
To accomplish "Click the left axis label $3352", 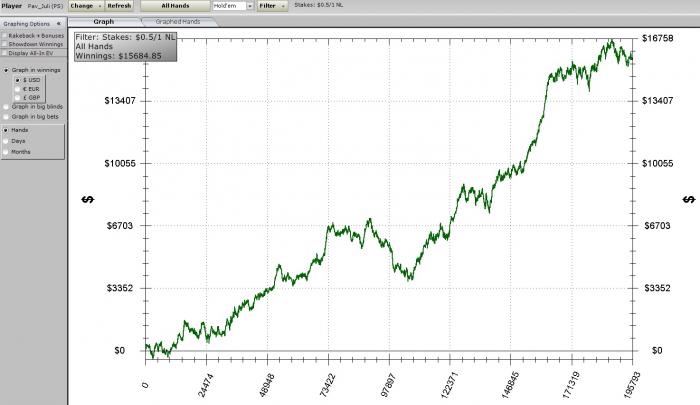I will (x=120, y=288).
